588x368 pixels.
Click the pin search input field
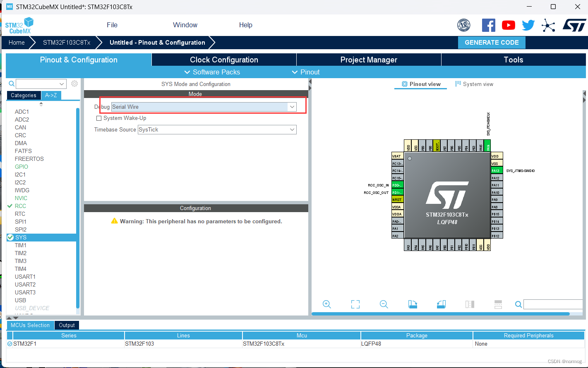click(553, 304)
